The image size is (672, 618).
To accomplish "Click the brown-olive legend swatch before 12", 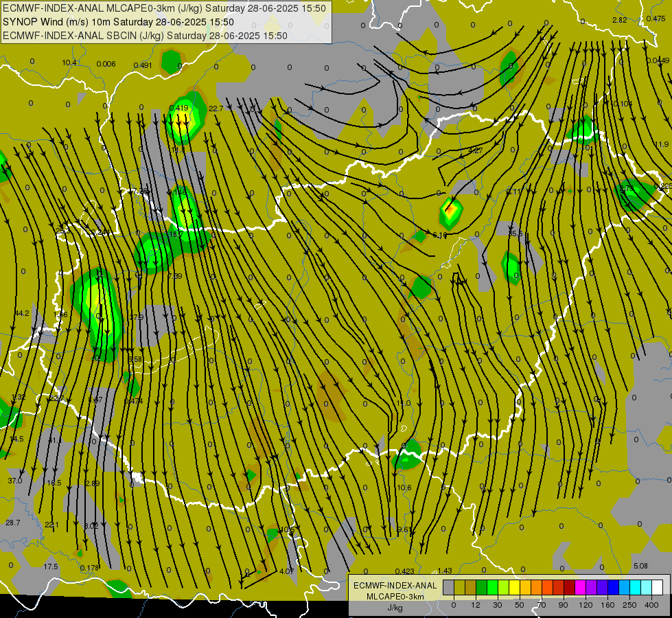I will pos(471,587).
